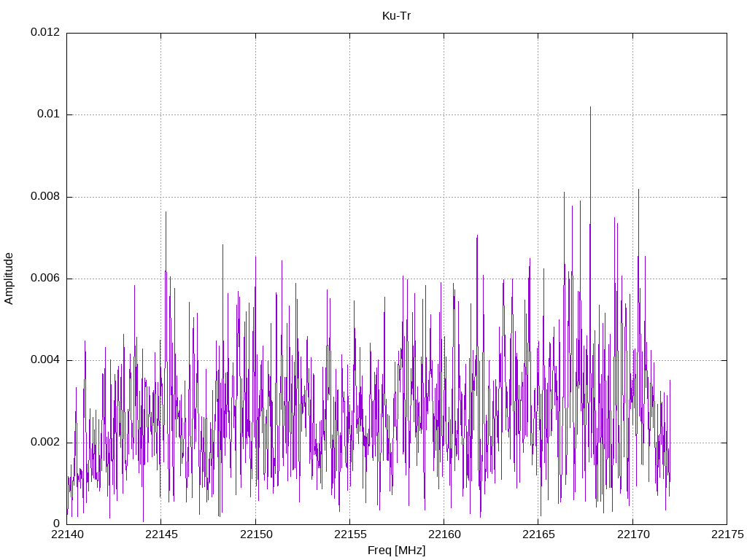Image resolution: width=747 pixels, height=560 pixels.
Task: Click the x-axis tick label 22175
Action: click(727, 534)
